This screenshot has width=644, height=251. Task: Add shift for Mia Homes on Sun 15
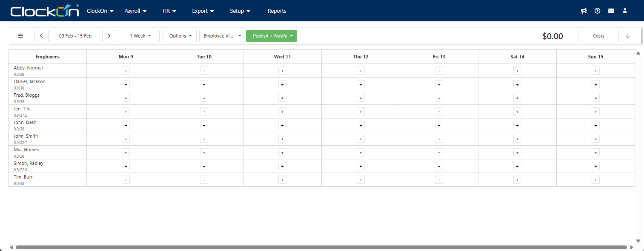pyautogui.click(x=595, y=153)
